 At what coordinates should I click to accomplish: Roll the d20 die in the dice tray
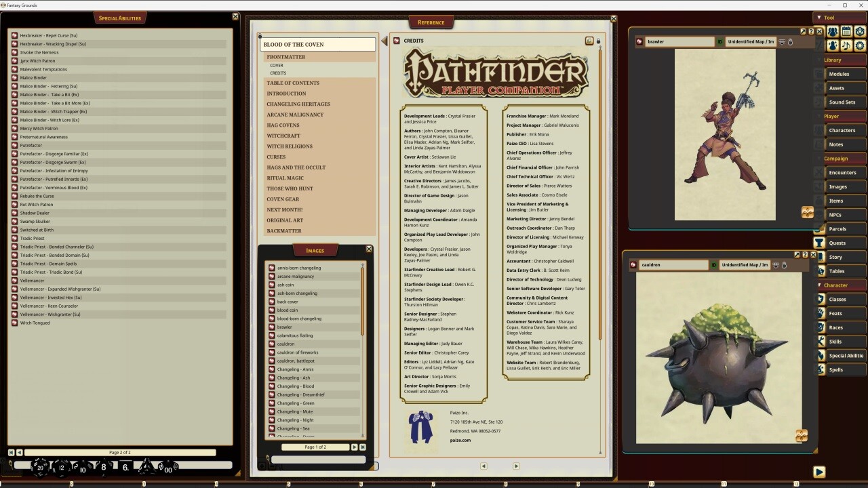click(41, 467)
